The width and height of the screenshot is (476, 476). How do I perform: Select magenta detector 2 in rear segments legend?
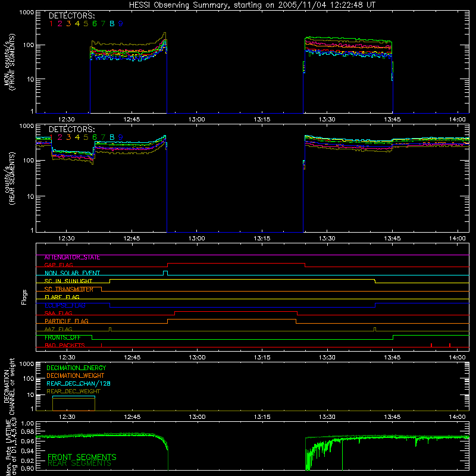pos(60,137)
